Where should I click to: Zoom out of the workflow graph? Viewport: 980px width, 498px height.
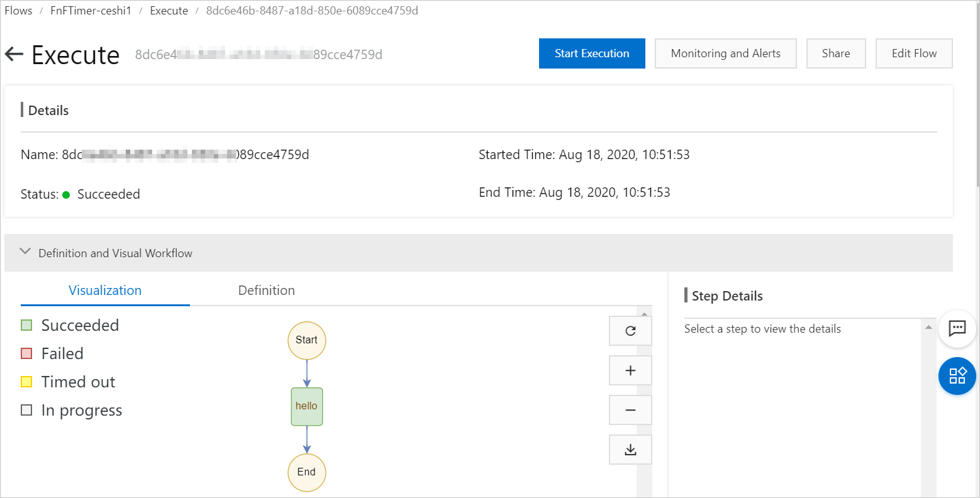630,410
